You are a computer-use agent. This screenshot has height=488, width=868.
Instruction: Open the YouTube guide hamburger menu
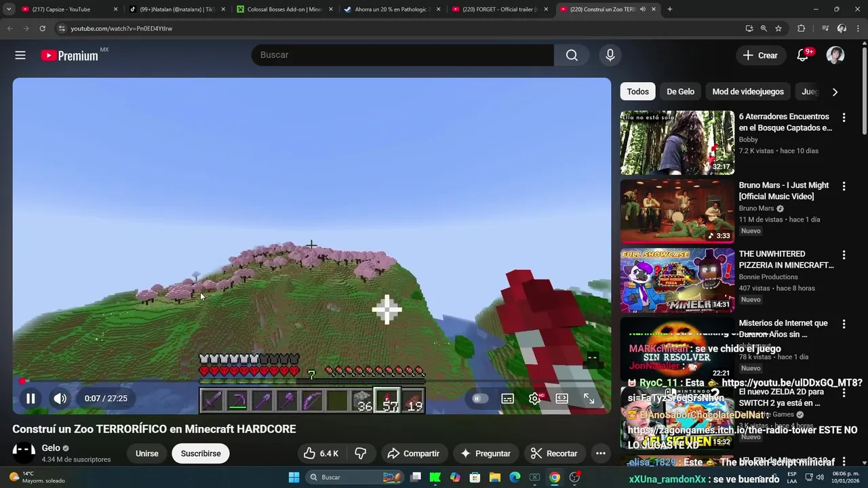(20, 56)
